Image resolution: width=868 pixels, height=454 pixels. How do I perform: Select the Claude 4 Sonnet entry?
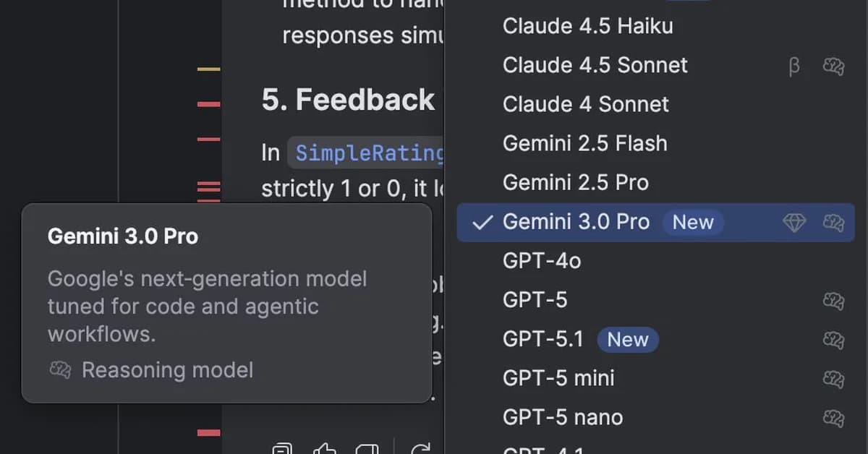585,104
